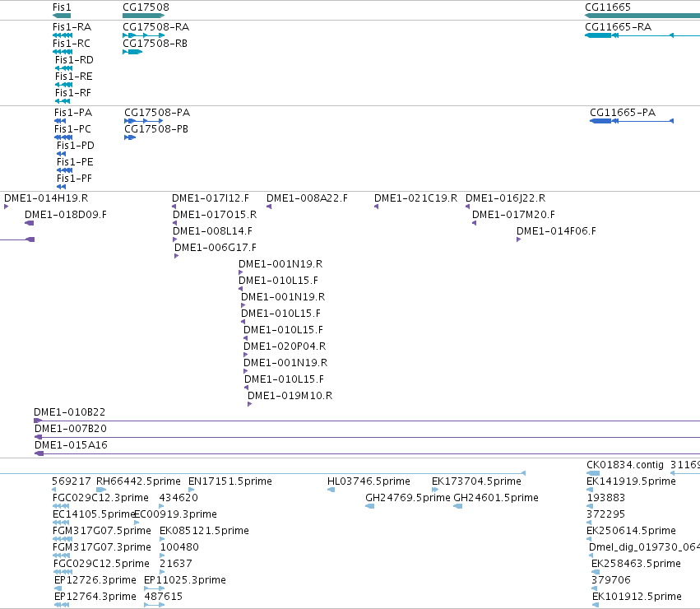Select the FGC029C12.5prime EST
The image size is (700, 609).
[101, 565]
